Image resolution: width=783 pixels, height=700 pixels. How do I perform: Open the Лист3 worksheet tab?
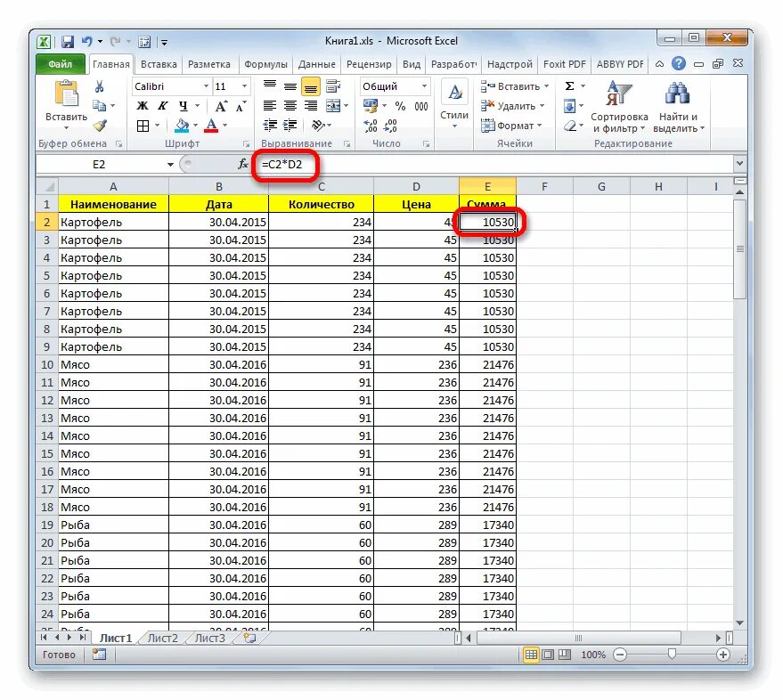tap(209, 638)
